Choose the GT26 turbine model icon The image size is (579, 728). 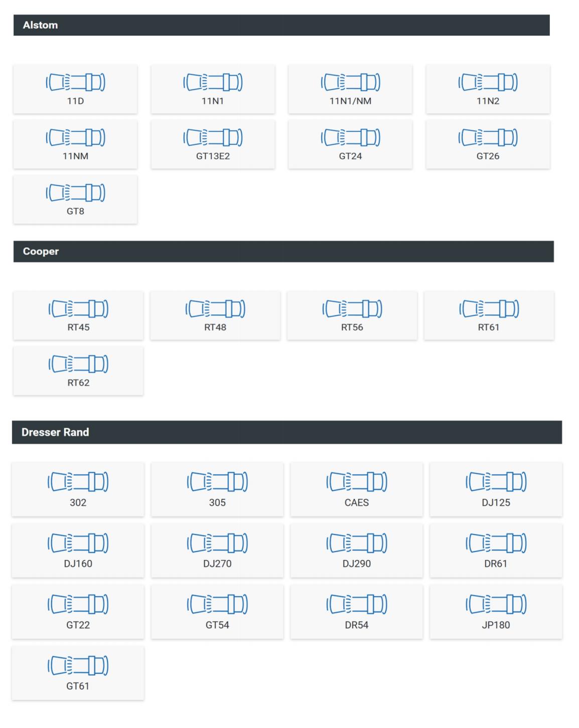pyautogui.click(x=488, y=137)
